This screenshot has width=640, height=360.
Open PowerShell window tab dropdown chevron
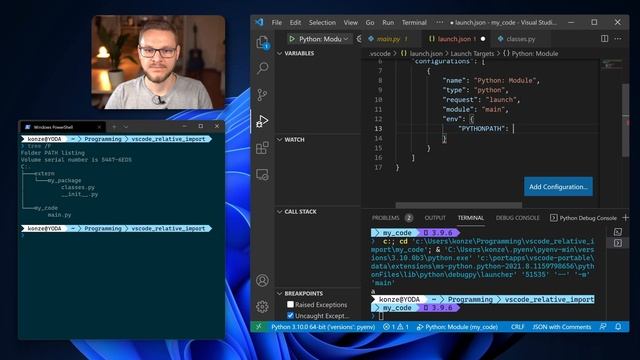pos(126,127)
